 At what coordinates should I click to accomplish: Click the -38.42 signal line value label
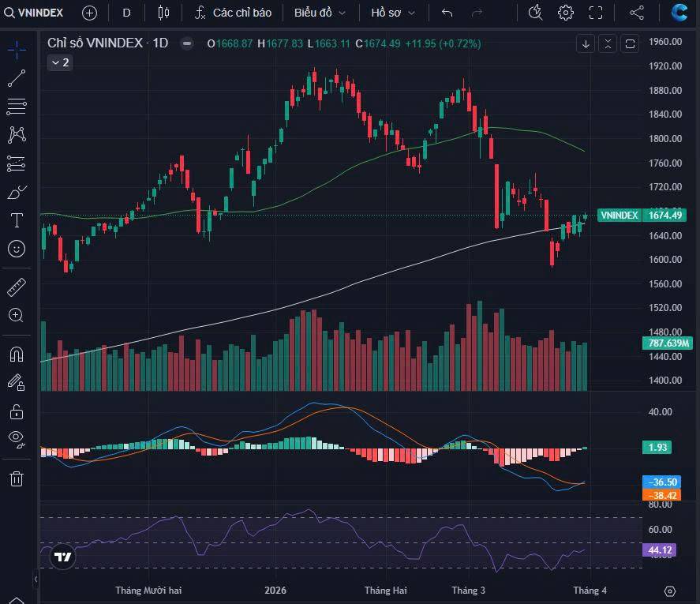[x=661, y=495]
